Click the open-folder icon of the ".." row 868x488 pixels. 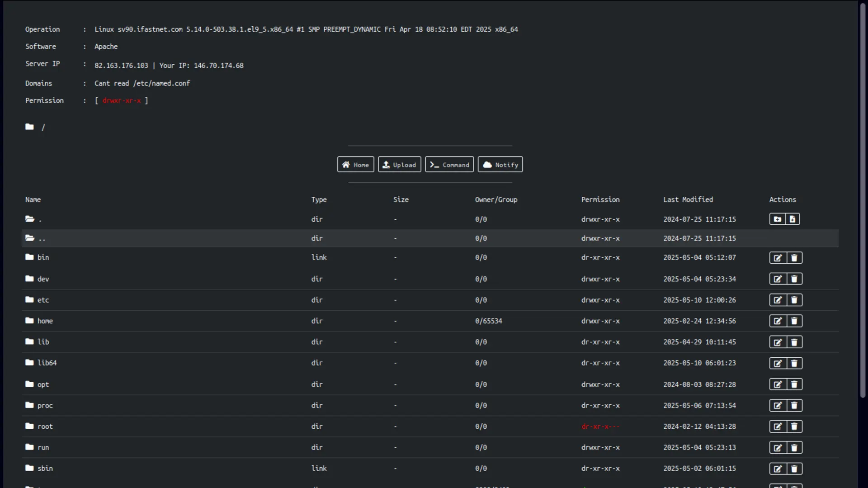click(x=30, y=238)
